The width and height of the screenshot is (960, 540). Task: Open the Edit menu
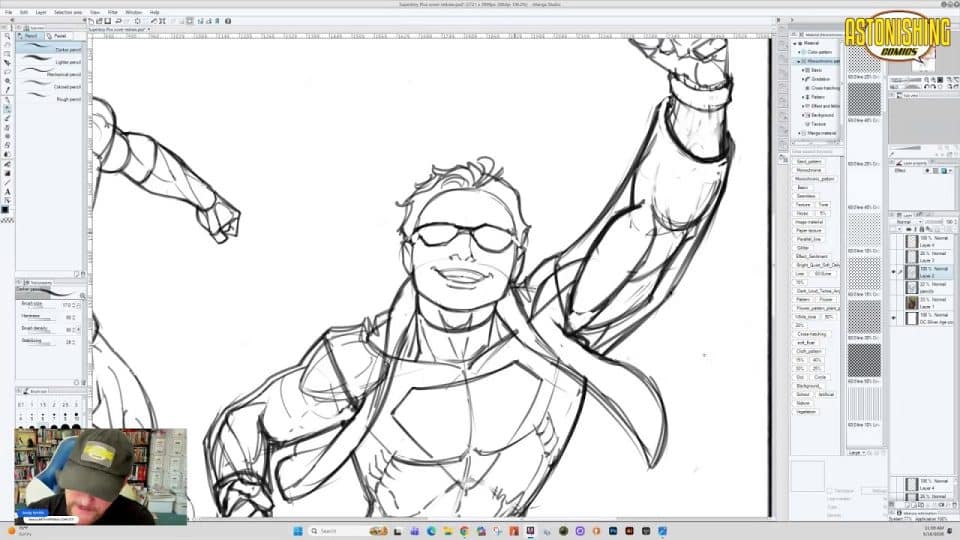point(23,12)
